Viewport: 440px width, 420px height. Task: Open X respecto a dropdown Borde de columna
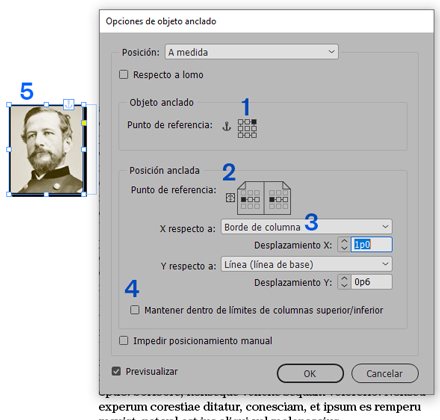[307, 227]
